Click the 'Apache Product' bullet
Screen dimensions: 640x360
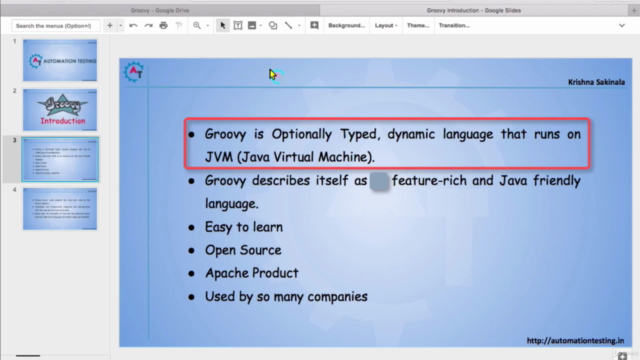point(252,273)
